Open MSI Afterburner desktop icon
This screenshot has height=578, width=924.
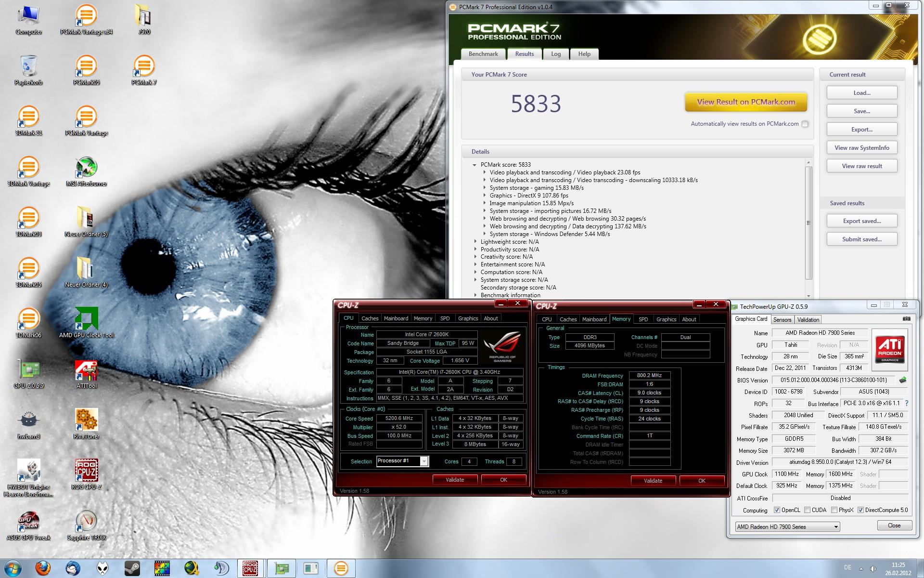point(86,172)
